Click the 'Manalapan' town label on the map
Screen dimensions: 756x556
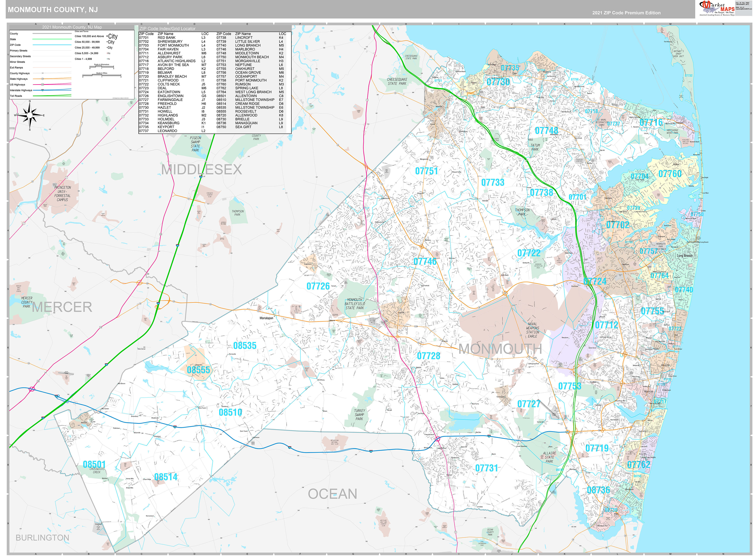[266, 318]
